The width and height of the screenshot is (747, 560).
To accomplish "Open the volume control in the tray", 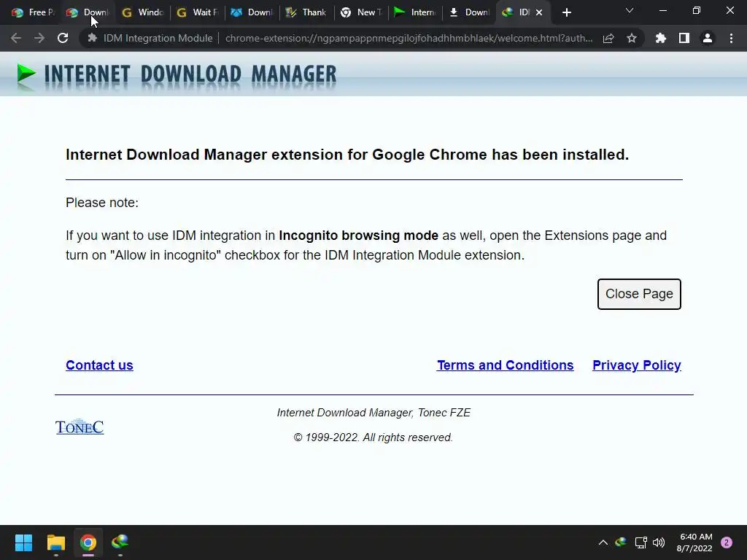I will 659,542.
